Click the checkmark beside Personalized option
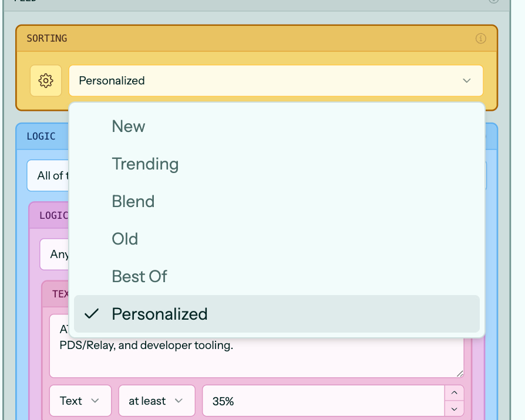 tap(91, 314)
